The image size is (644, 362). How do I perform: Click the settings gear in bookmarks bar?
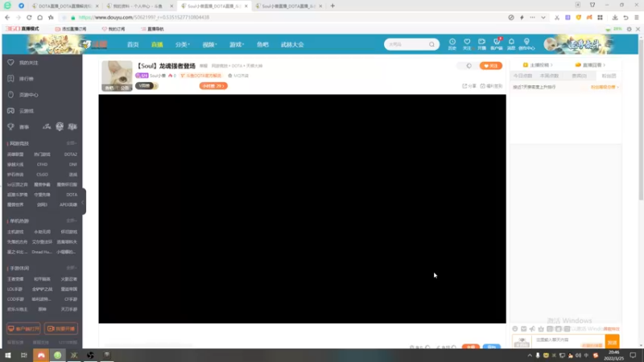[629, 29]
